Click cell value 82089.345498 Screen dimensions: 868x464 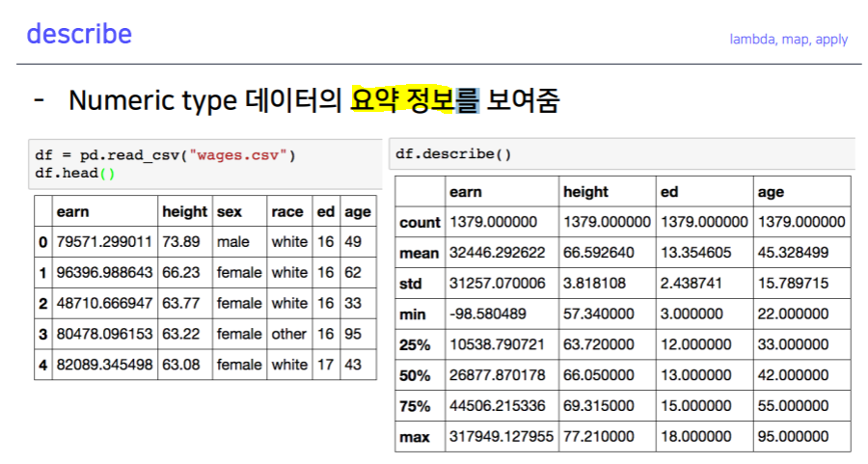click(x=104, y=365)
